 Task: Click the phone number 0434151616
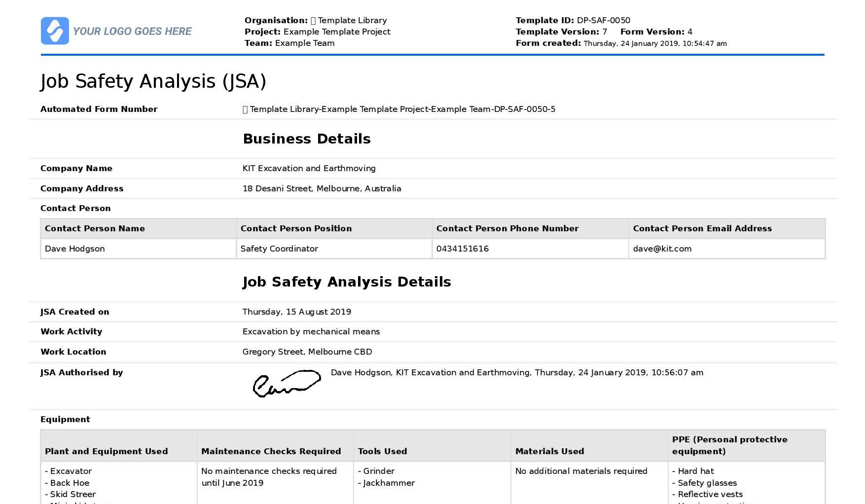coord(462,249)
